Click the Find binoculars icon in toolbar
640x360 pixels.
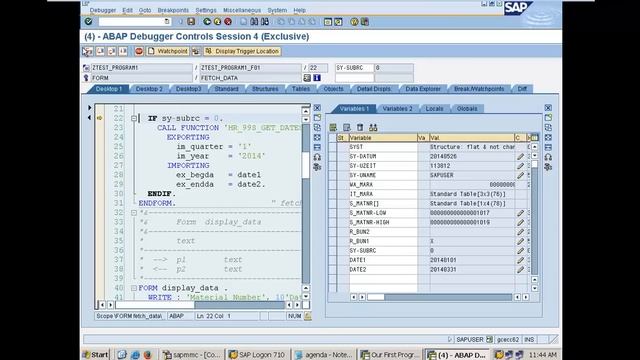[x=254, y=22]
